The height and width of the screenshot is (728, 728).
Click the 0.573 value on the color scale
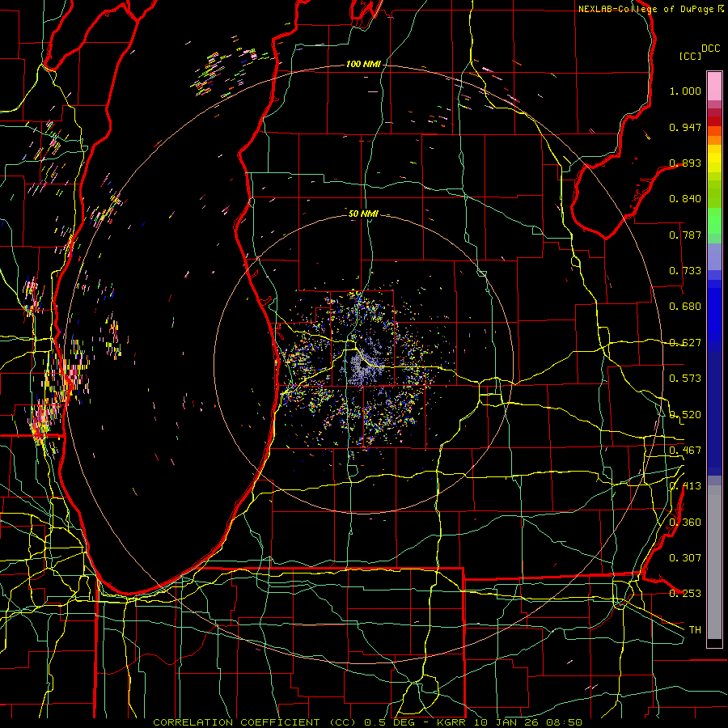(685, 379)
